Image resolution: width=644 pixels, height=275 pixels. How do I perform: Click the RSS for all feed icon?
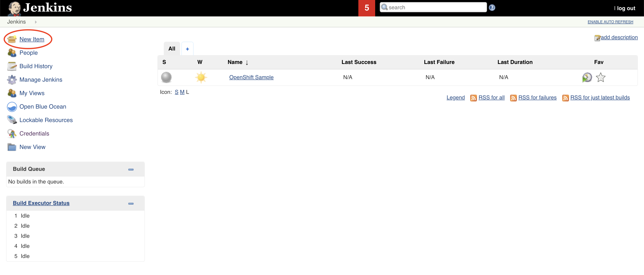coord(473,98)
